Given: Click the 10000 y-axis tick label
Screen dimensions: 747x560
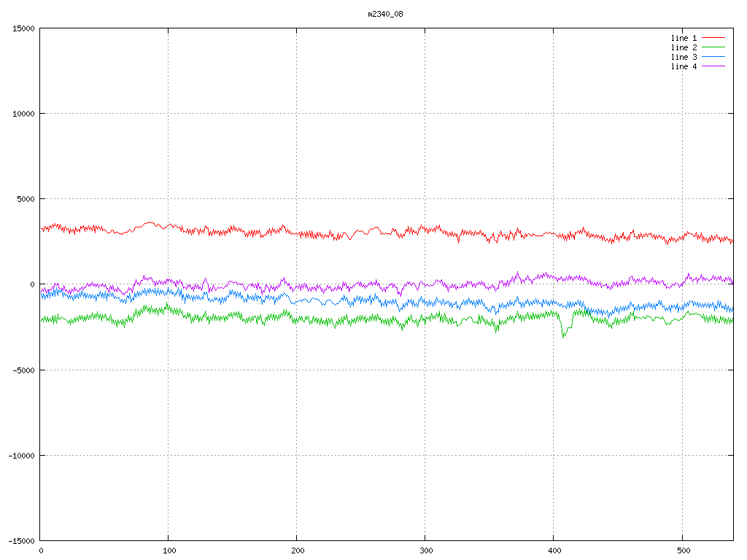Looking at the screenshot, I should 24,114.
